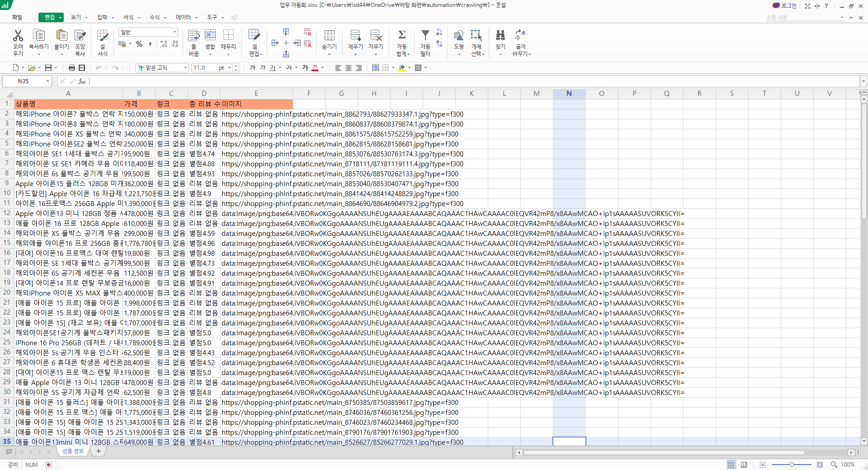Align cell text to the right
The width and height of the screenshot is (868, 470).
click(359, 68)
